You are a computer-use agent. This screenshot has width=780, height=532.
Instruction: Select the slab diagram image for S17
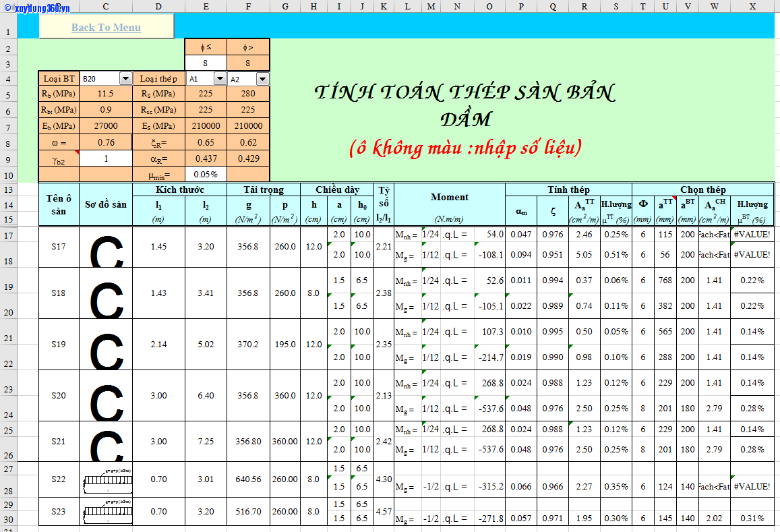pyautogui.click(x=106, y=248)
